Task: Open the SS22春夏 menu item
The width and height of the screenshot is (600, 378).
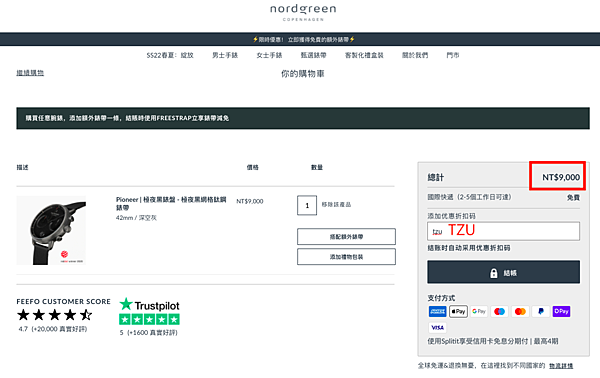Action: [x=170, y=55]
